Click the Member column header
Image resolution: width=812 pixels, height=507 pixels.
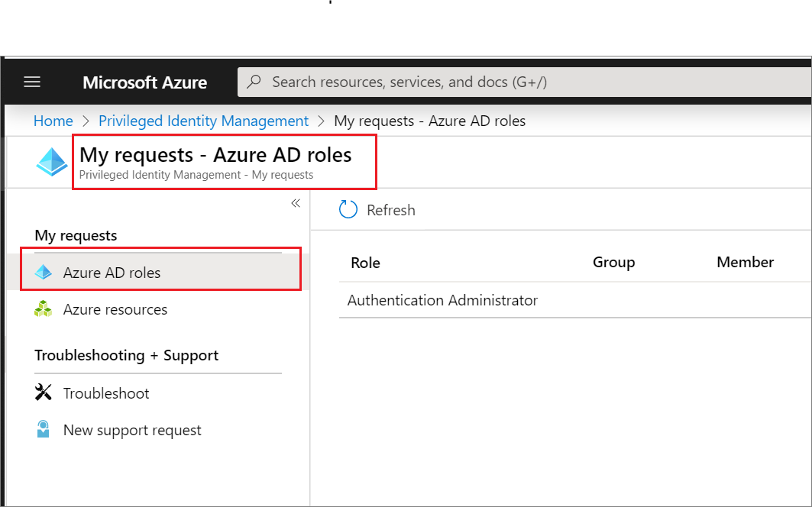pos(746,262)
